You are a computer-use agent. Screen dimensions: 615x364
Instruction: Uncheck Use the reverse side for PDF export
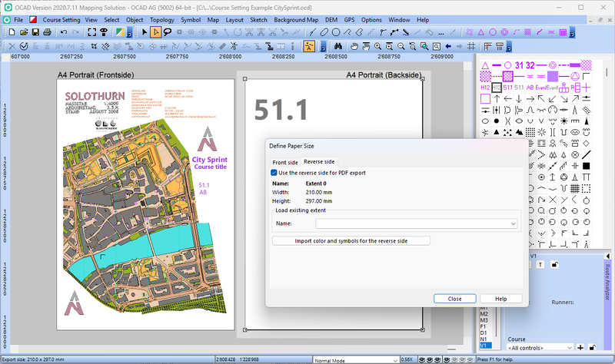point(274,172)
